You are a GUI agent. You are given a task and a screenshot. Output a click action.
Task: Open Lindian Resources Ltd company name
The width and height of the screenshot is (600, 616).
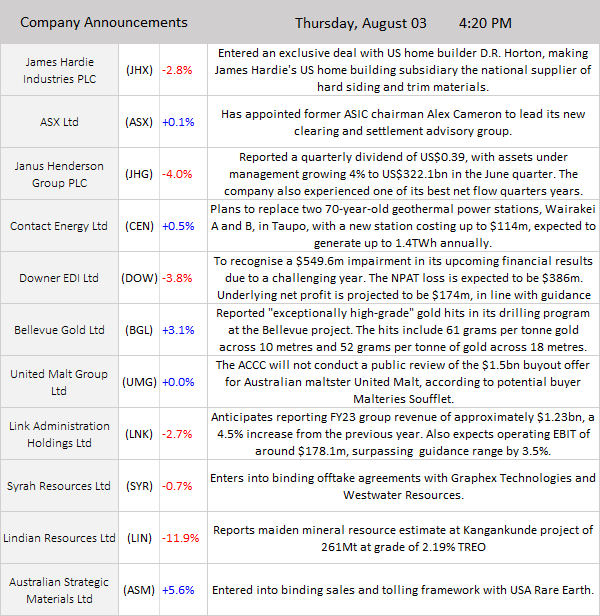coord(59,538)
